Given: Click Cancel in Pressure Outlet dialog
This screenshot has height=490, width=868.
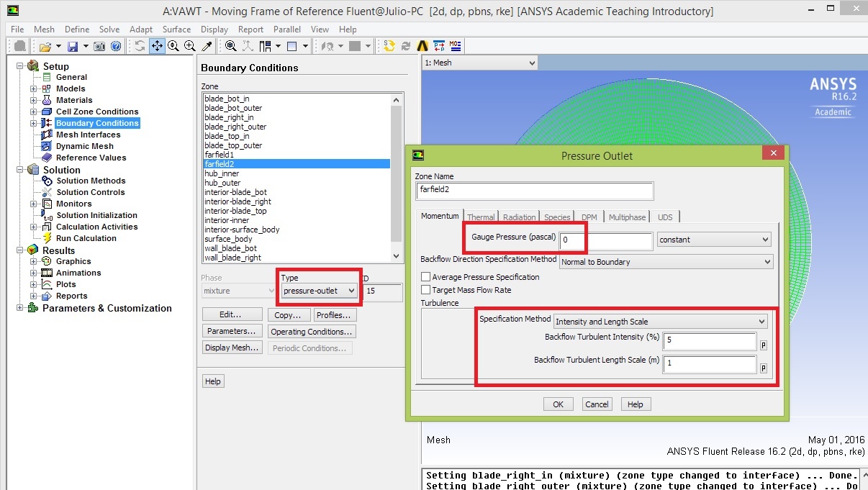Looking at the screenshot, I should click(x=597, y=404).
